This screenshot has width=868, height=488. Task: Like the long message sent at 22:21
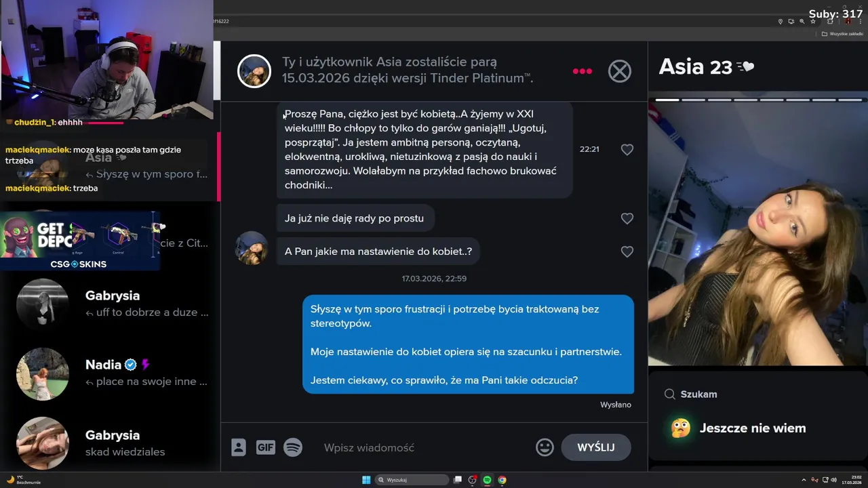pos(627,149)
